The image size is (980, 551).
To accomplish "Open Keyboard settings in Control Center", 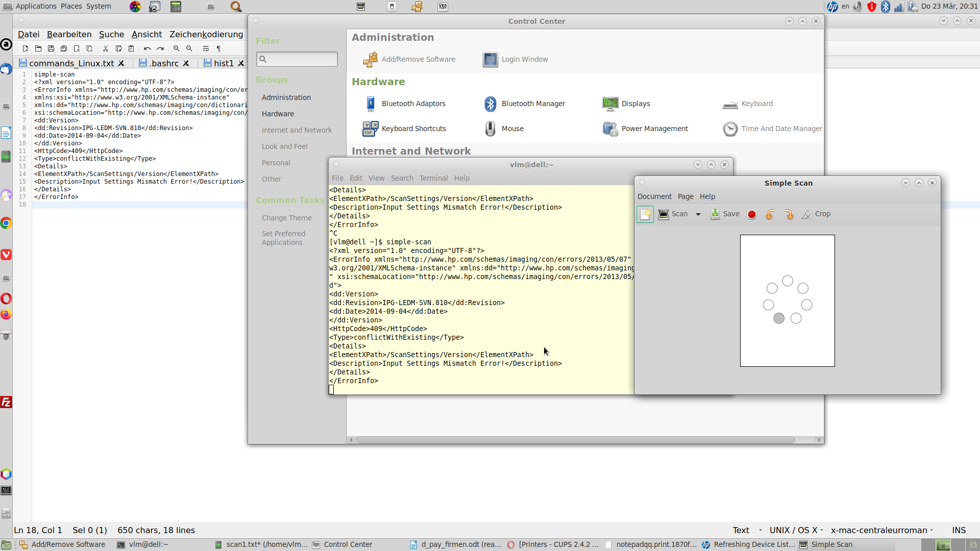I will coord(748,104).
